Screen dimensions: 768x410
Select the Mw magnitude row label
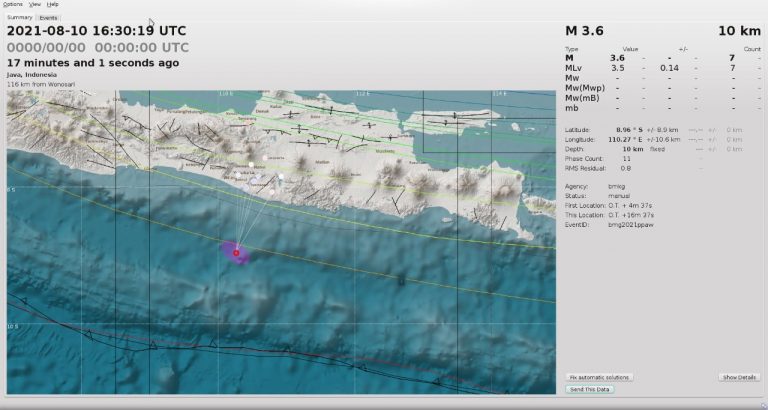(x=572, y=78)
